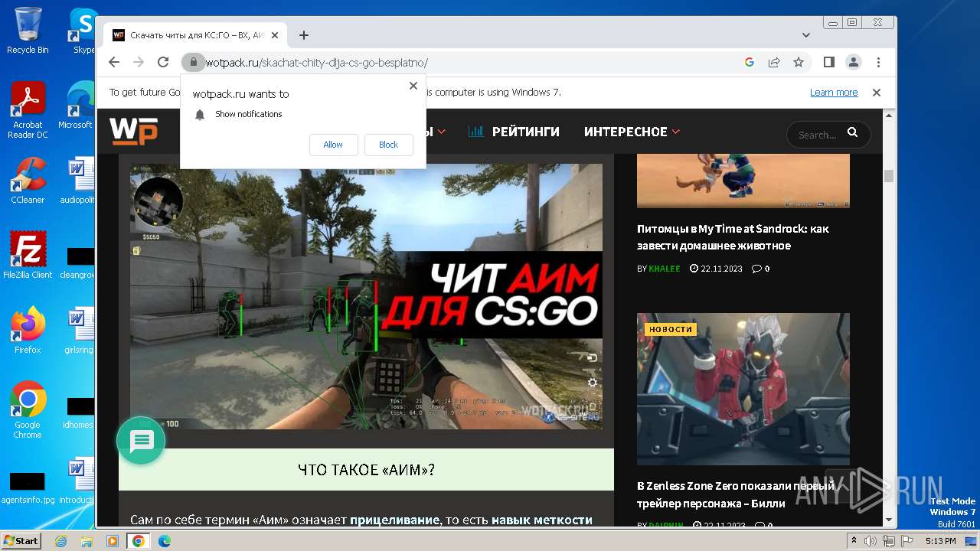Click the volume icon in system tray

(871, 541)
